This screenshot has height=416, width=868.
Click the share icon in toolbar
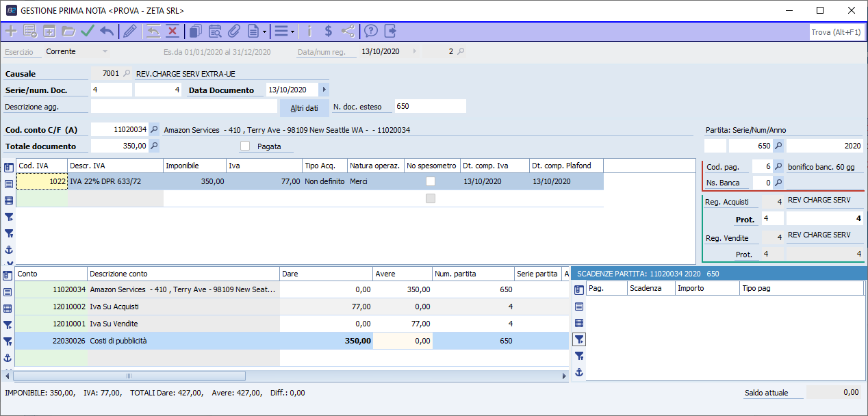tap(348, 31)
